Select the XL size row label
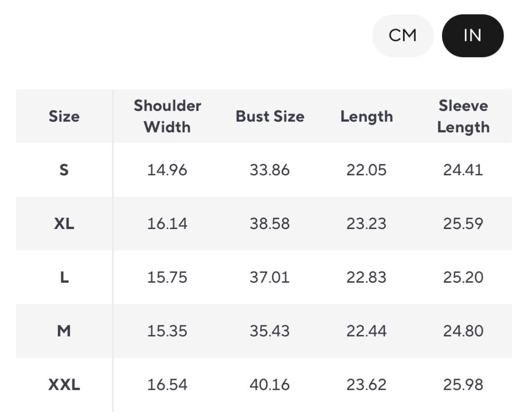This screenshot has height=420, width=528. 64,224
